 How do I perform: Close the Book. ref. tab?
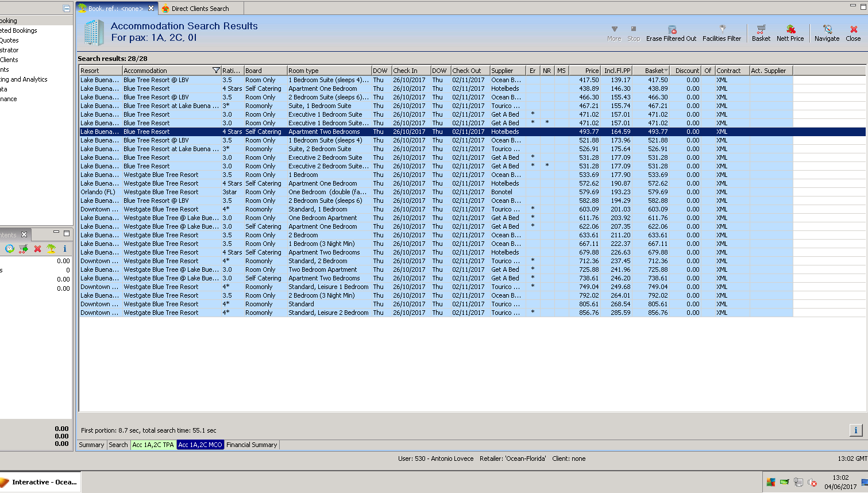[x=151, y=8]
